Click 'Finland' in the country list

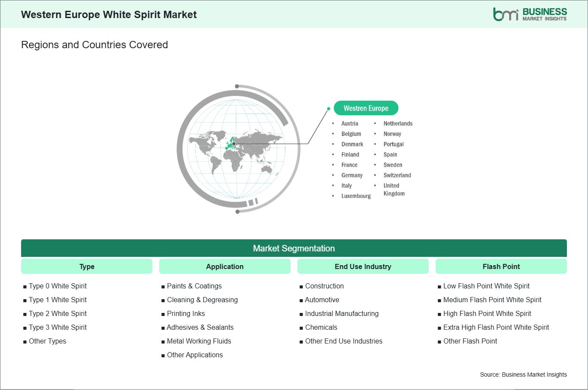pyautogui.click(x=350, y=155)
